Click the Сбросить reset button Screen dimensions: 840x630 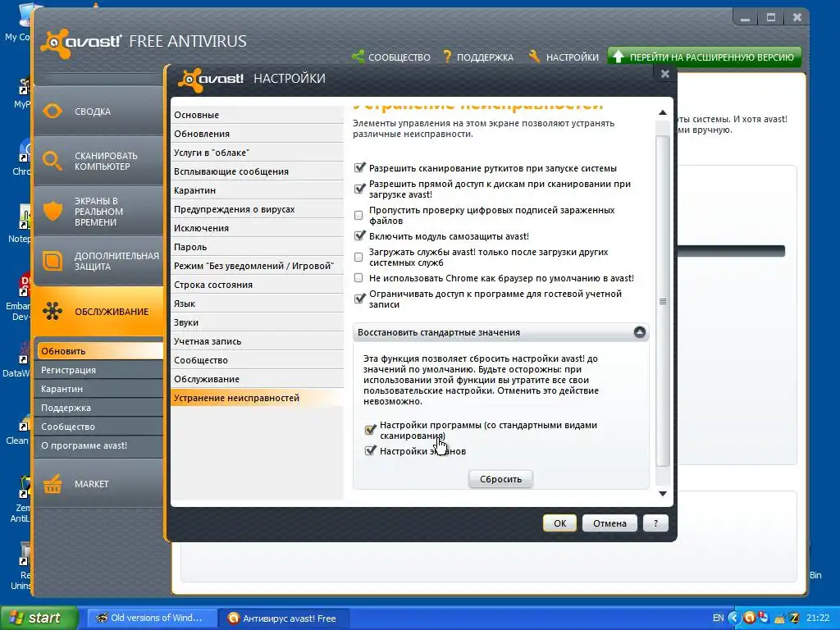[x=500, y=479]
